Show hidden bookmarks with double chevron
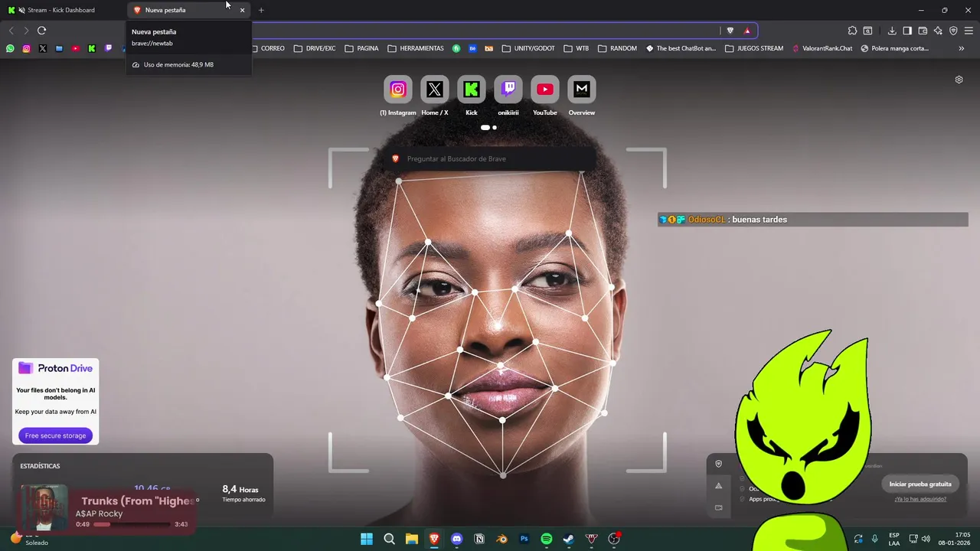 tap(962, 48)
